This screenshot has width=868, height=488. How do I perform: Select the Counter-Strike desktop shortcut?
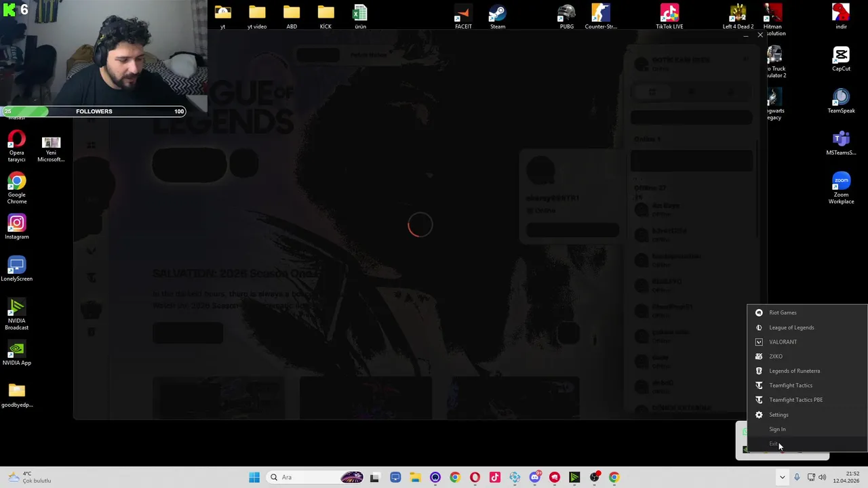(601, 17)
